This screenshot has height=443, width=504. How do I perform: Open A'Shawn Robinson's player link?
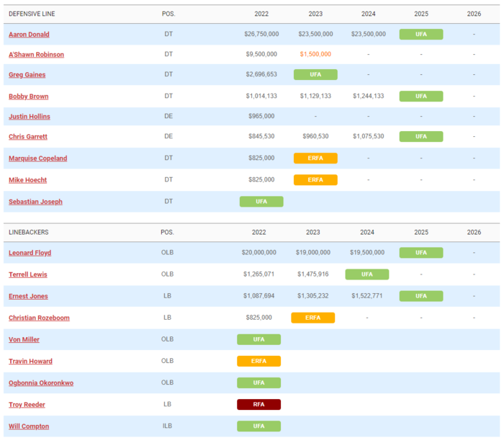tap(36, 55)
